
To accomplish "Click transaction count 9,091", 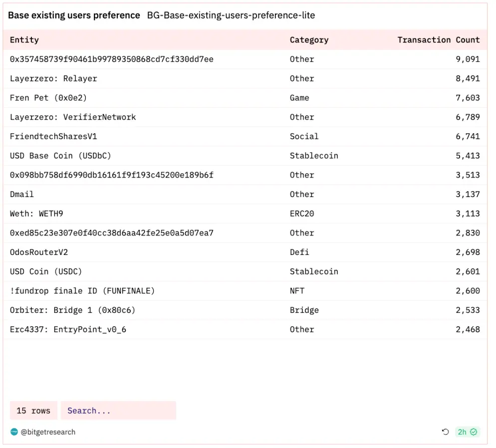I will 468,59.
